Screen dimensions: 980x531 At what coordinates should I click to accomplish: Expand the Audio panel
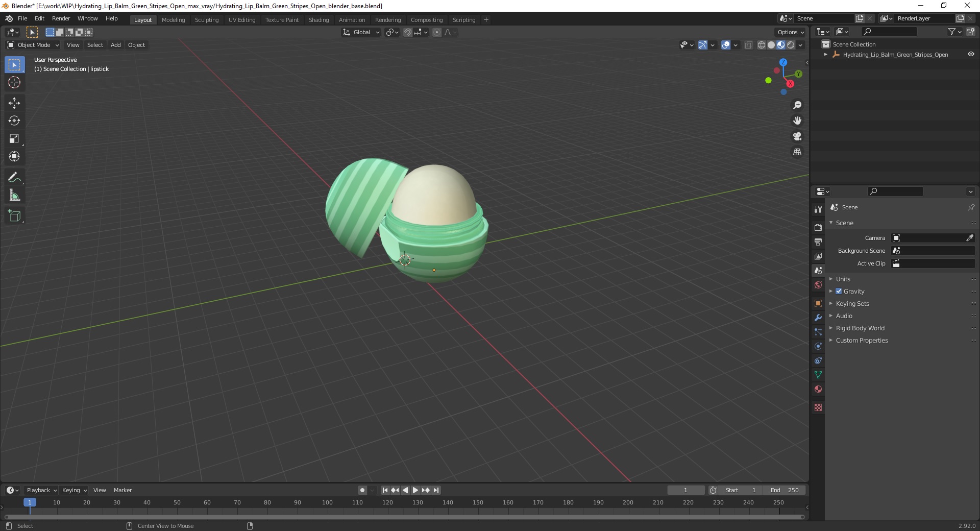(x=844, y=316)
